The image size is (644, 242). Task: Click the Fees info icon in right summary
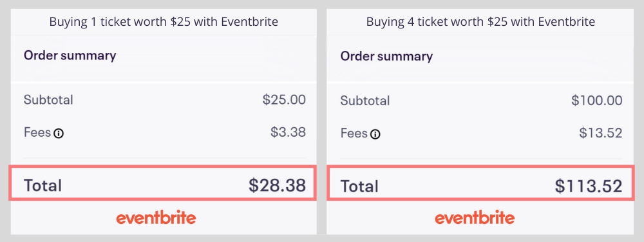375,134
